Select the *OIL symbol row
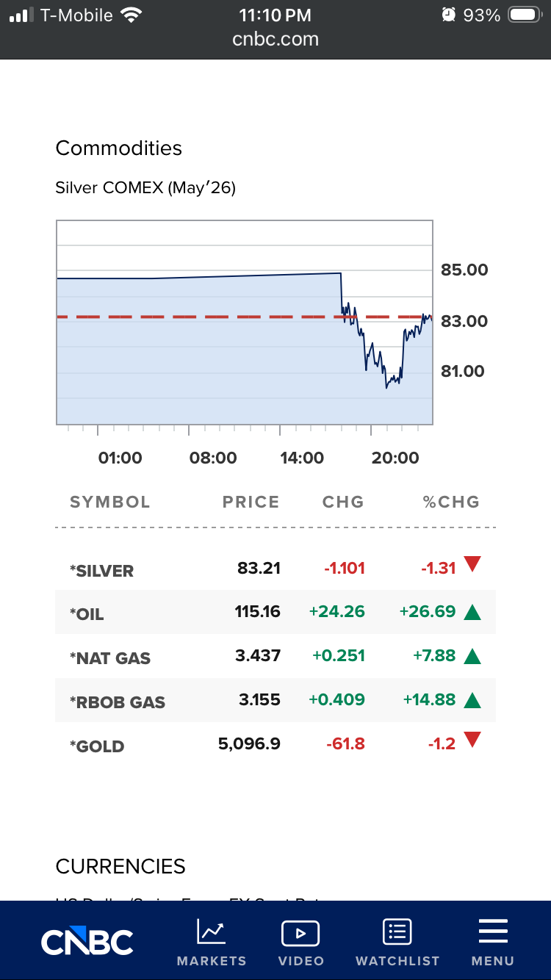Viewport: 551px width, 980px height. point(87,614)
